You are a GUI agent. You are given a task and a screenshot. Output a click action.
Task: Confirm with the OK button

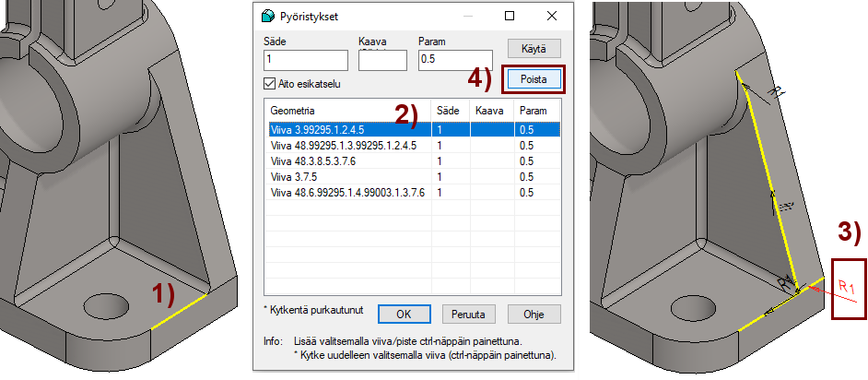tap(405, 313)
